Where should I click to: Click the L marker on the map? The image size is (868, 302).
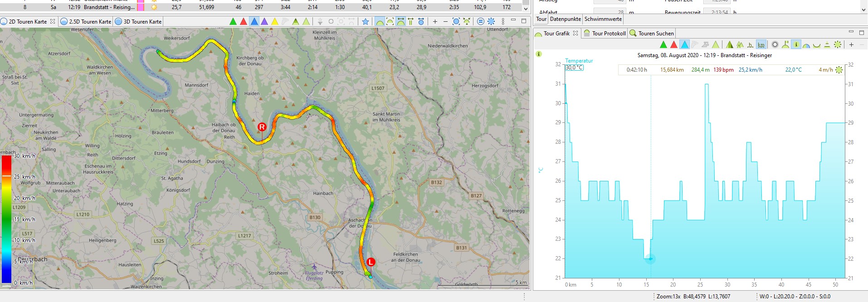tap(371, 262)
